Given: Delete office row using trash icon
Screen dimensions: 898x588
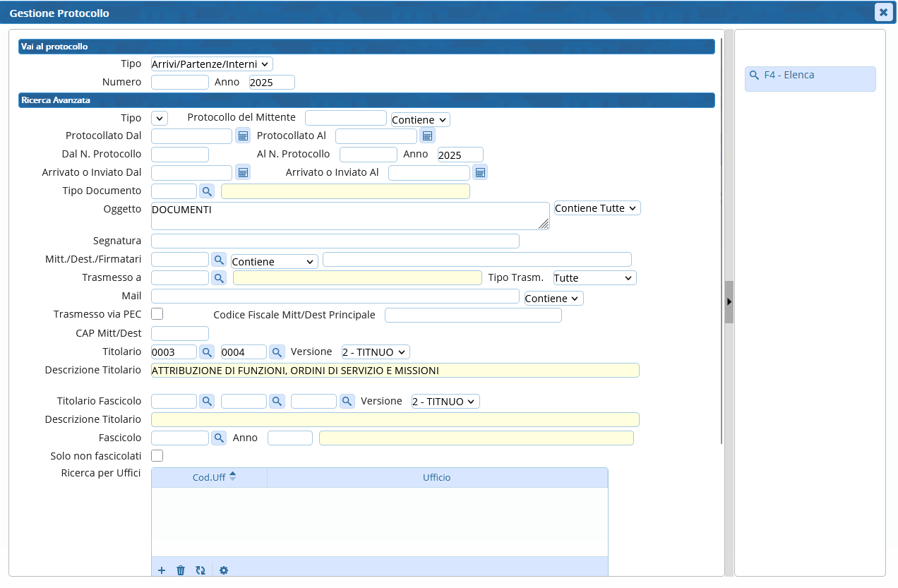Looking at the screenshot, I should click(x=181, y=570).
